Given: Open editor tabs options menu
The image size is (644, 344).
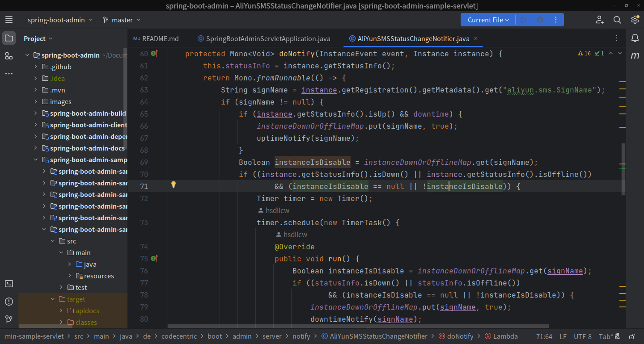Looking at the screenshot, I should pyautogui.click(x=617, y=38).
